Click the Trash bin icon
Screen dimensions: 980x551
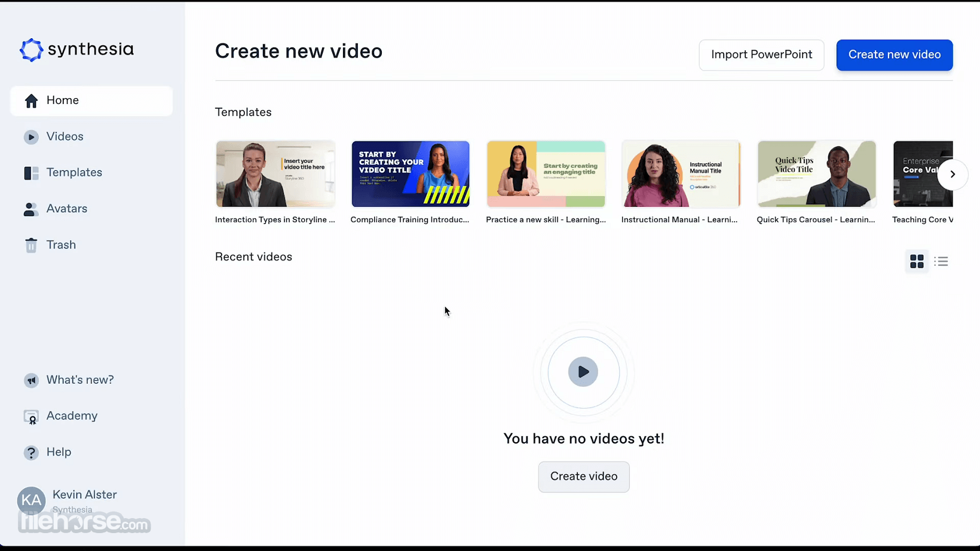(31, 245)
